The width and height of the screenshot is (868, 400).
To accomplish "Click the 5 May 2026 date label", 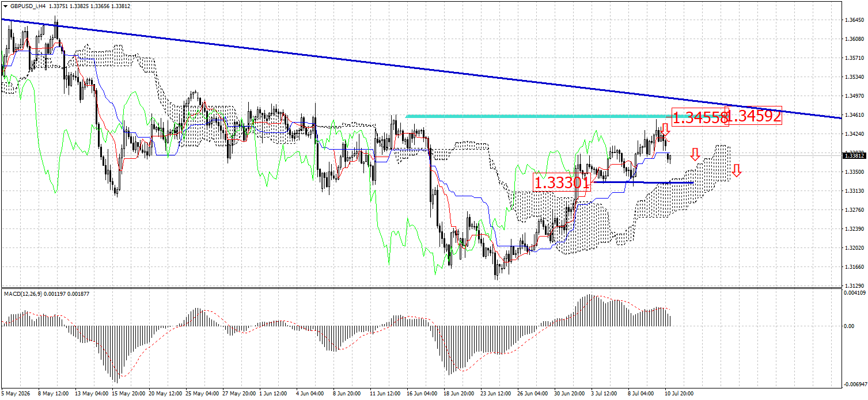I will [17, 394].
